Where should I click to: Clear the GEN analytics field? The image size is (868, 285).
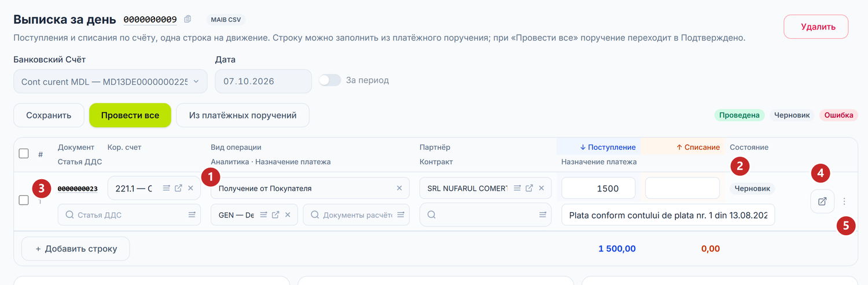(288, 214)
